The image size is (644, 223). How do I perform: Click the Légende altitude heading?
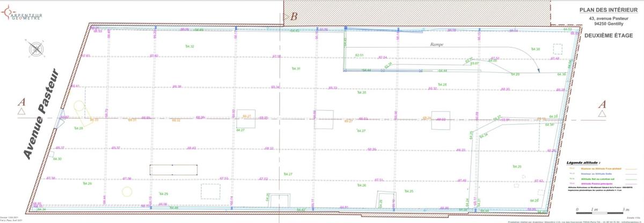coord(583,162)
